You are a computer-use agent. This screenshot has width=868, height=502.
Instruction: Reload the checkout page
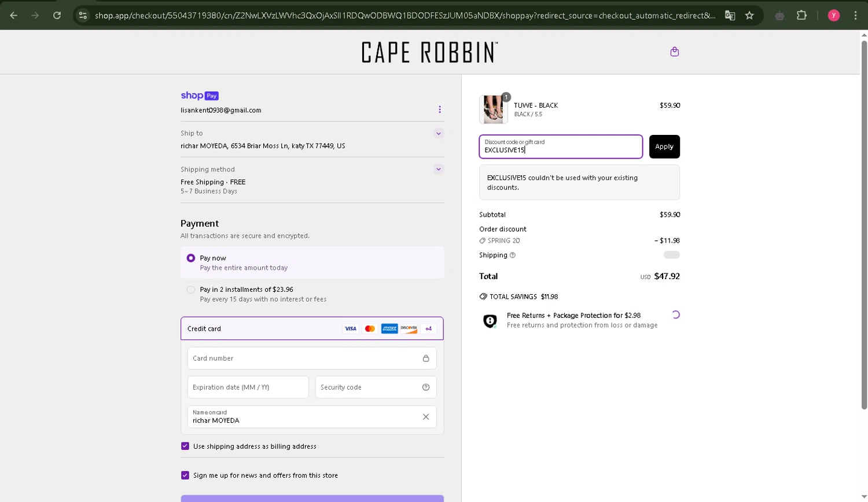point(57,16)
